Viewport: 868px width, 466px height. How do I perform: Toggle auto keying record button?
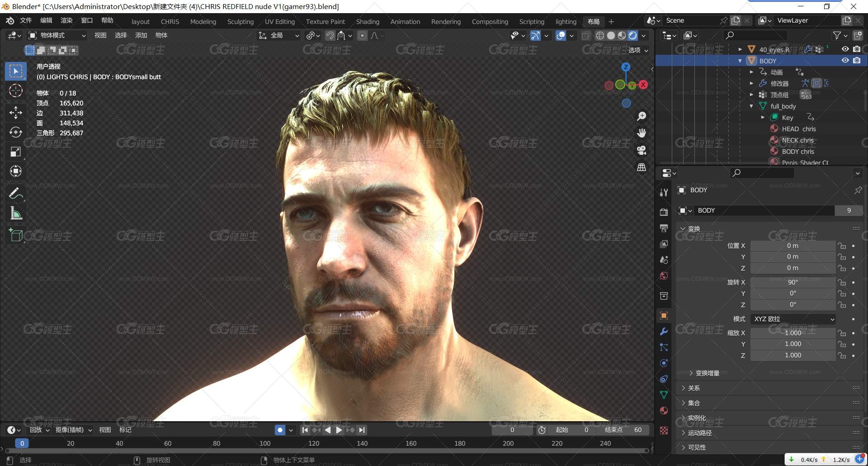[x=280, y=430]
